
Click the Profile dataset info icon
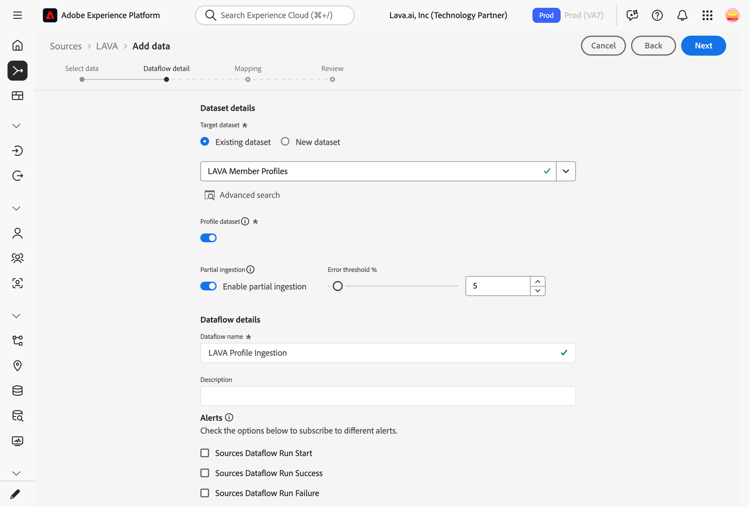pos(245,221)
